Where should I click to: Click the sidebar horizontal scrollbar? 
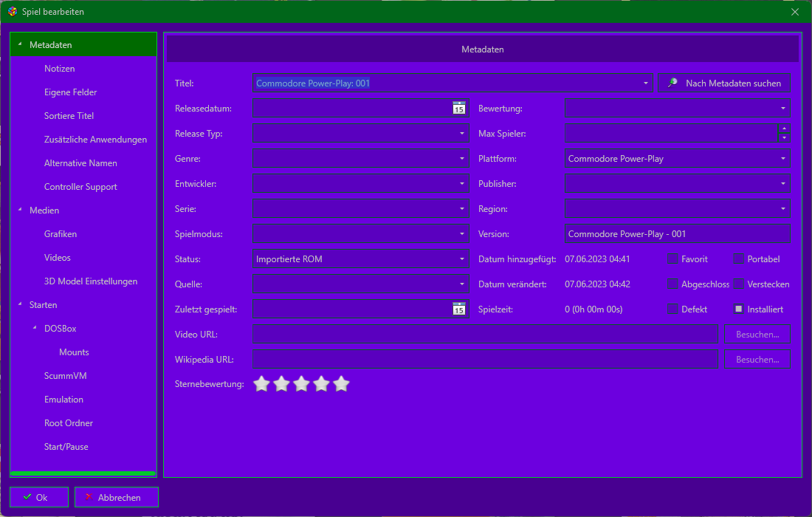[x=83, y=473]
